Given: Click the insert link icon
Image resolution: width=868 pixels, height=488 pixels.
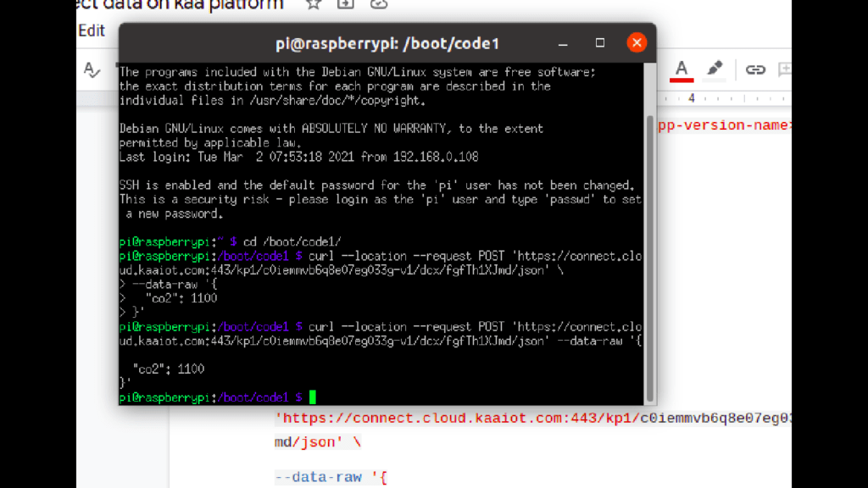Looking at the screenshot, I should [754, 70].
